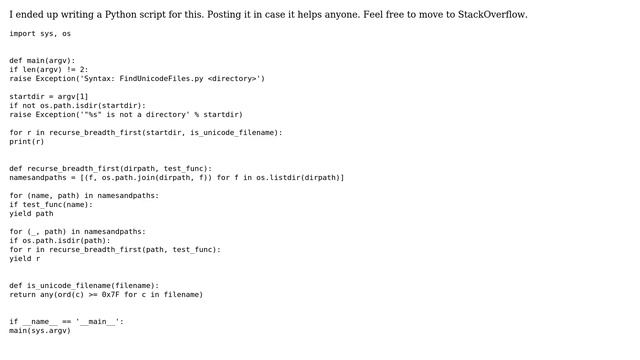Click the 'if len(argv) != 2:' line
This screenshot has height=360, width=640.
[x=49, y=70]
